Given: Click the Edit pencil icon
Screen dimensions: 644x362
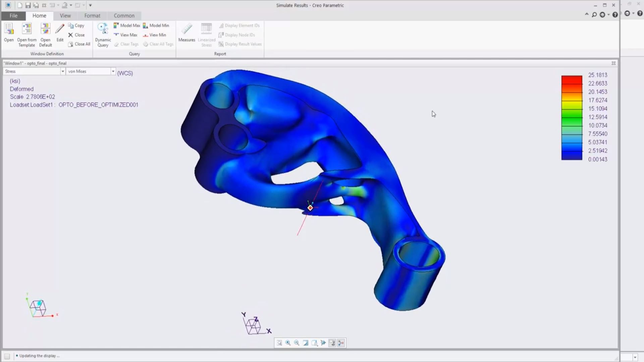Looking at the screenshot, I should [60, 29].
